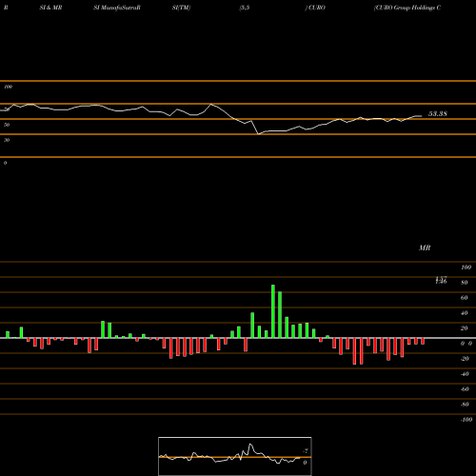The height and width of the screenshot is (476, 476).
Task: Click the lowest RSI dip point on the line
Action: 258,134
